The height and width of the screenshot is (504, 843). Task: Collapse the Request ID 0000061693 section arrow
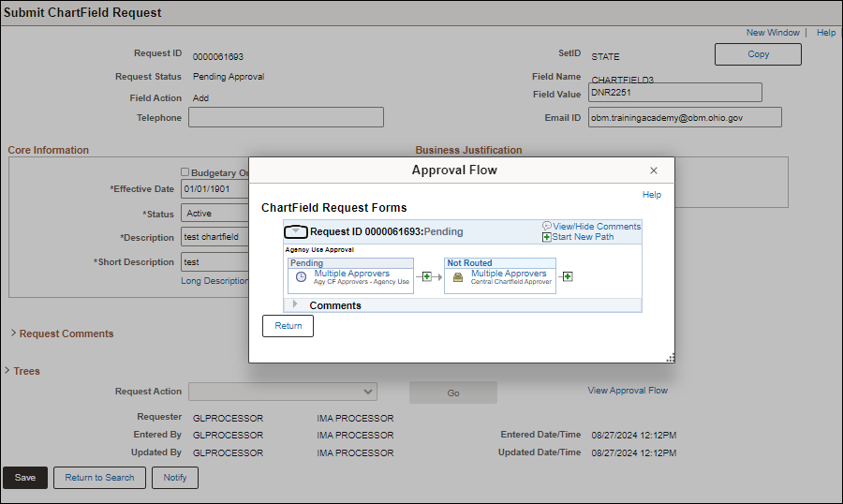(295, 231)
